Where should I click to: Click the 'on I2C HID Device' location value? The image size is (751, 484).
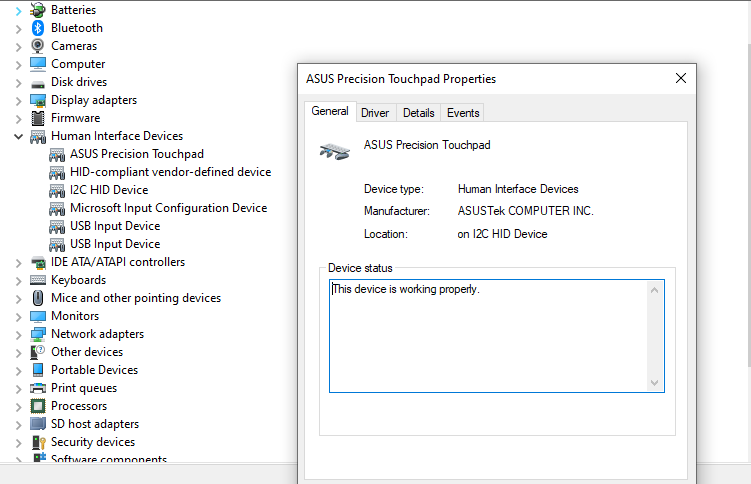click(x=502, y=234)
